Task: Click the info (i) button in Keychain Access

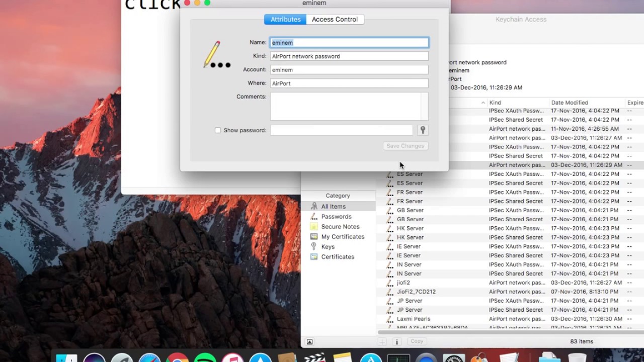Action: pyautogui.click(x=396, y=341)
